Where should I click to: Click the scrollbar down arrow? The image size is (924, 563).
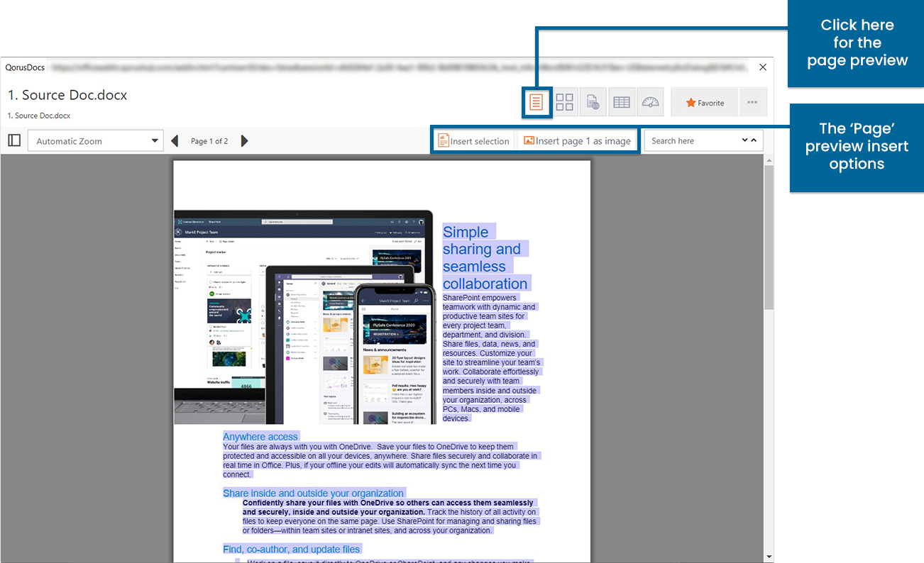(769, 557)
